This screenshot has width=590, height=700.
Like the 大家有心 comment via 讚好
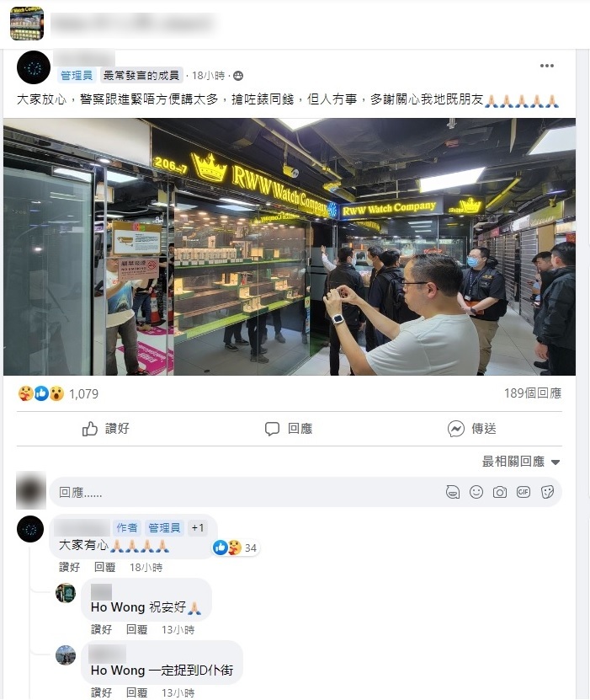coord(69,567)
